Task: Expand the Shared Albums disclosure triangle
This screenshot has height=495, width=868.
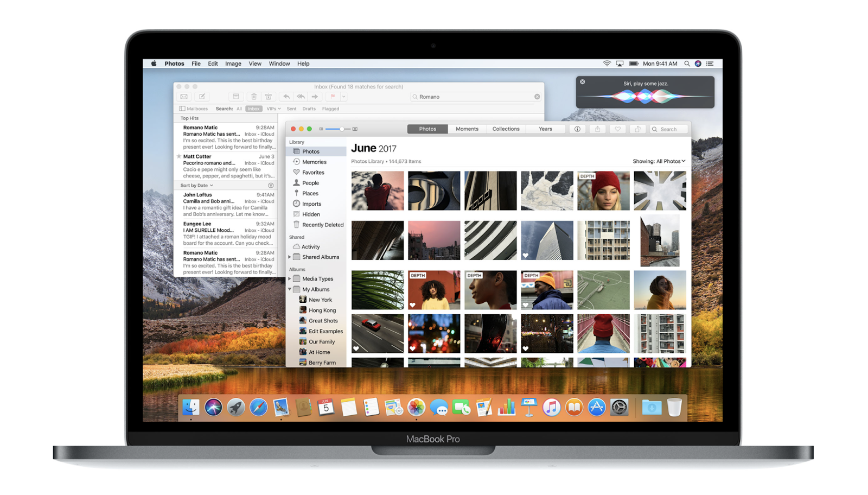Action: click(290, 257)
